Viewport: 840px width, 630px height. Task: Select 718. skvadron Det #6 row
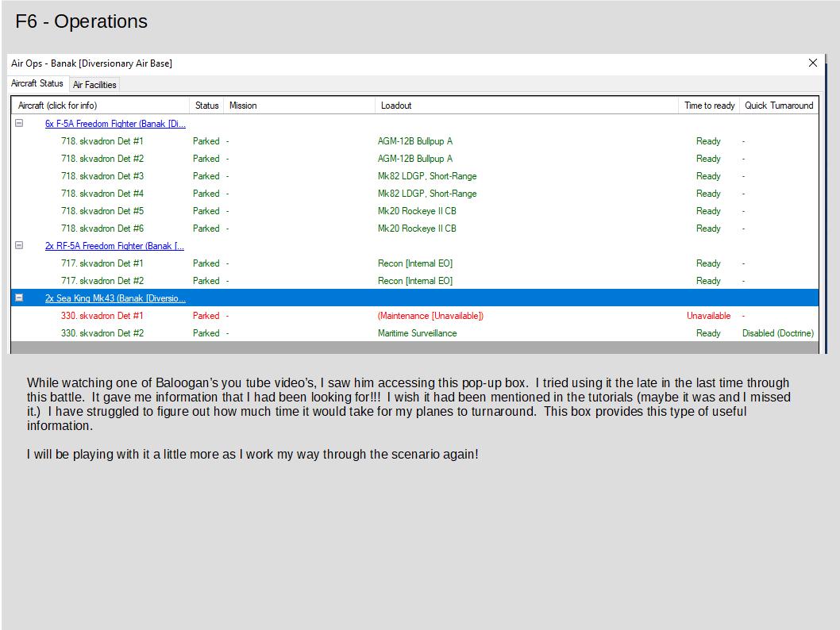[x=414, y=229]
